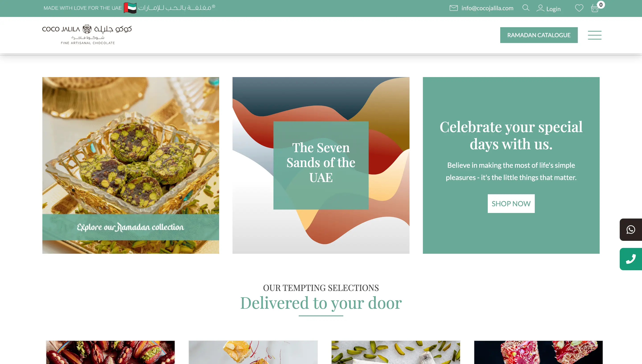Open WhatsApp chat floating button

click(x=631, y=229)
